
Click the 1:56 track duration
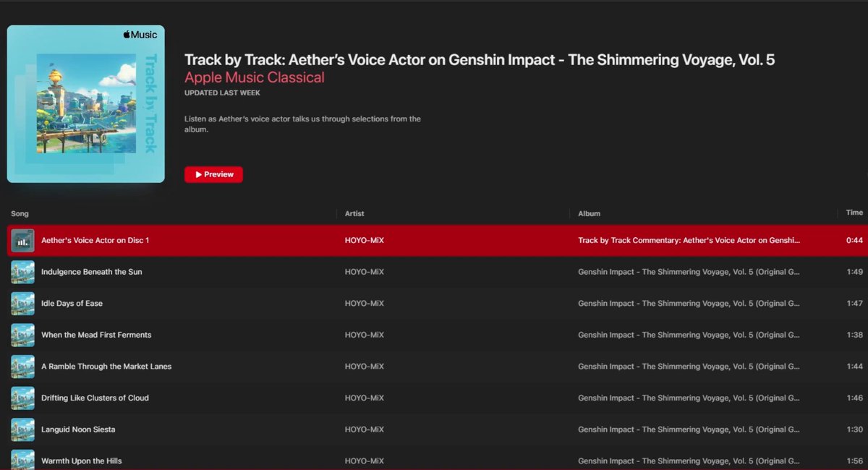pos(855,461)
